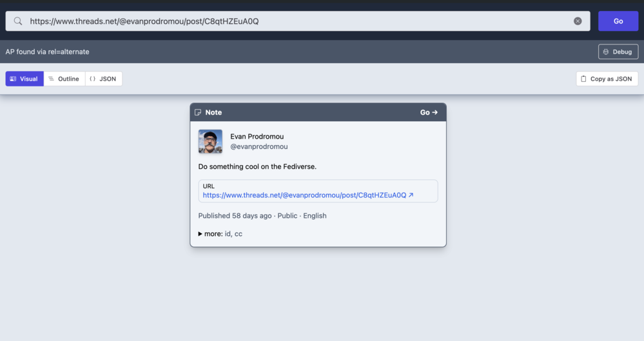644x341 pixels.
Task: Focus the URL address input field
Action: 297,21
